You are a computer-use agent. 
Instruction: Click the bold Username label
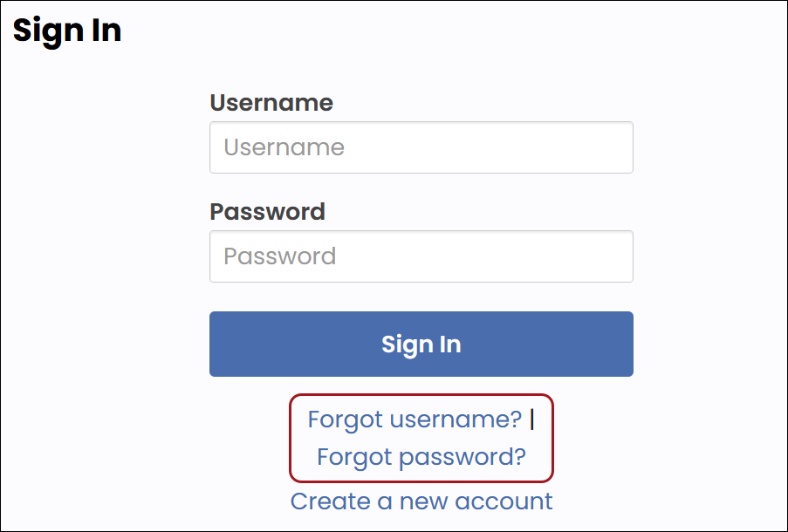[271, 103]
